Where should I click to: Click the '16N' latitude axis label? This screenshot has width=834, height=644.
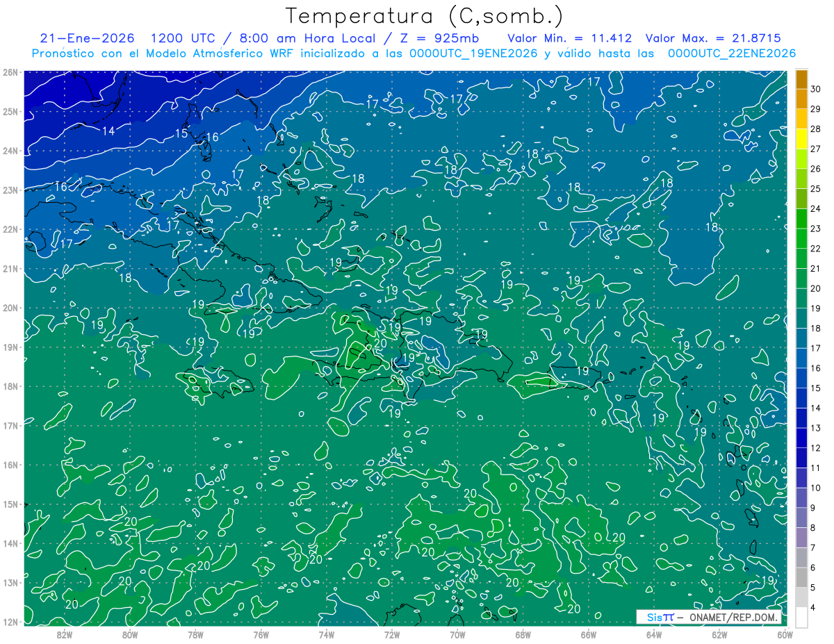coord(10,465)
